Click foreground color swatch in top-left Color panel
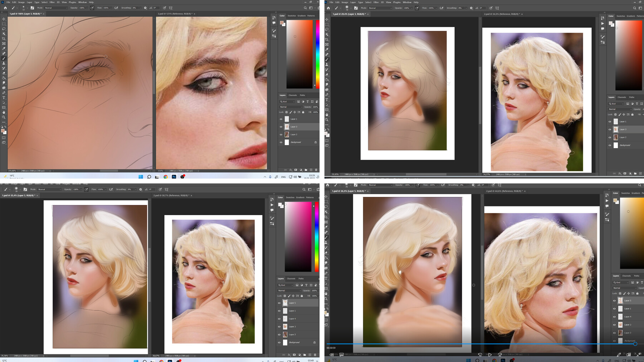The image size is (644, 362). pos(282,23)
